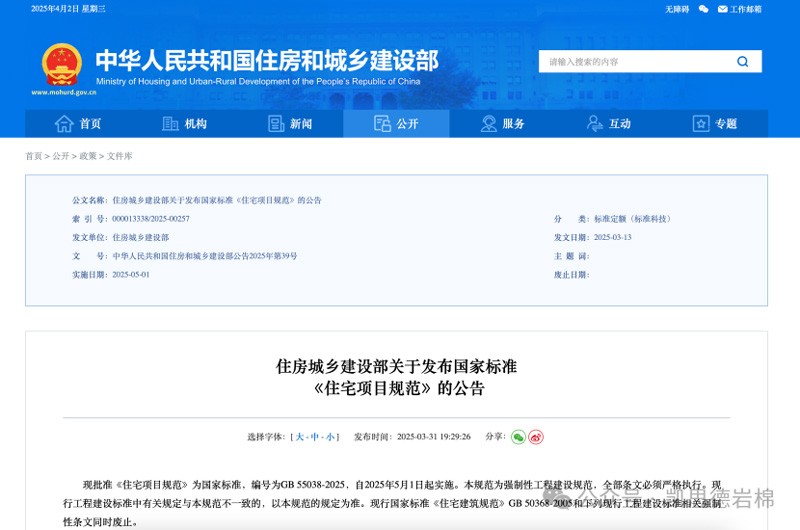
Task: Click the search magnifier icon
Action: (x=742, y=61)
